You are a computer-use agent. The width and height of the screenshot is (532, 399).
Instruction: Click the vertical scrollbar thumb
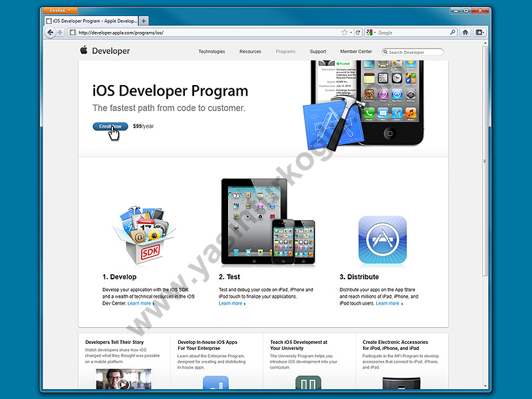[485, 161]
